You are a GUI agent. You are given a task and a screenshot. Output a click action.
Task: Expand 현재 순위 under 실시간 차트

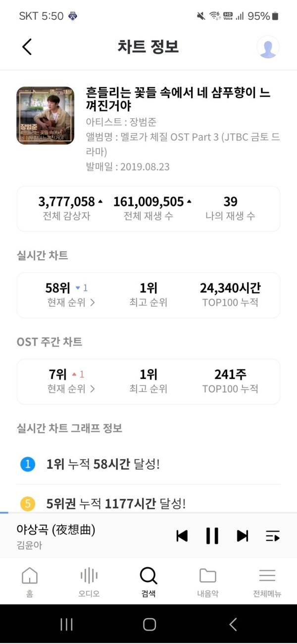pyautogui.click(x=71, y=302)
